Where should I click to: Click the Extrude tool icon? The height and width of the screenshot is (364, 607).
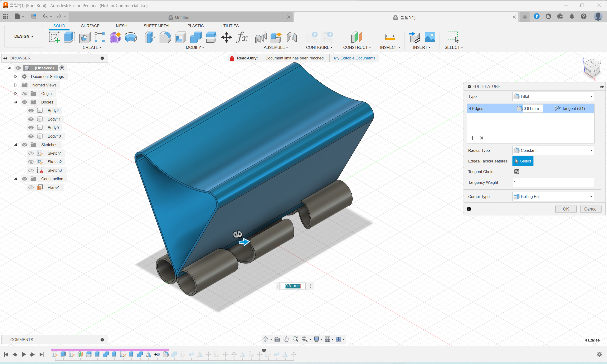click(69, 37)
